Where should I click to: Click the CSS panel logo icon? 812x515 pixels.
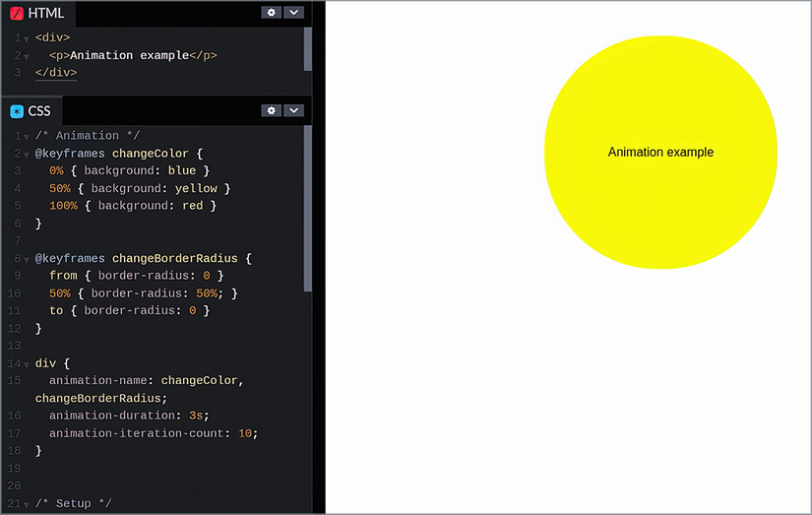point(17,111)
